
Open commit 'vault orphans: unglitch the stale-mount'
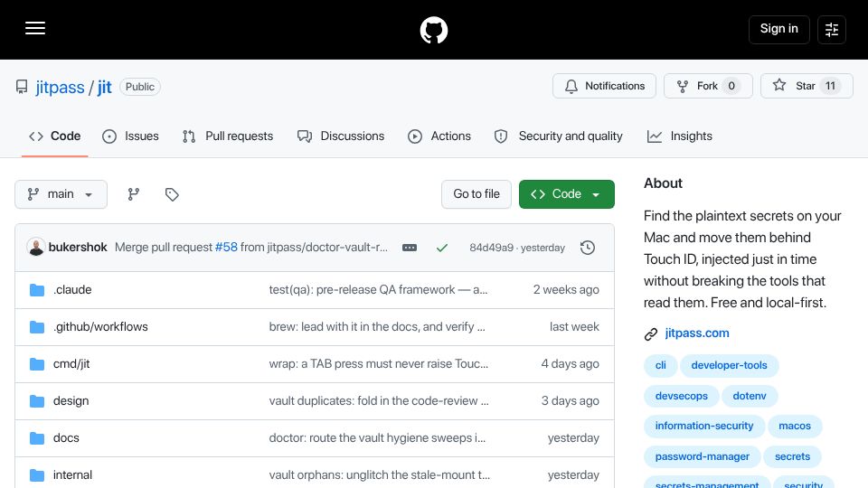(x=379, y=475)
